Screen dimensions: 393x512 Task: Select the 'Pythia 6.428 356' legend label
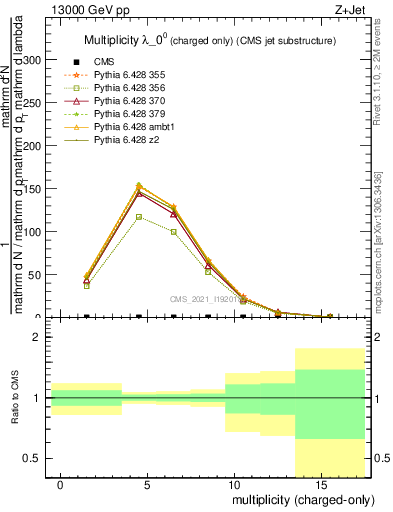(x=130, y=88)
